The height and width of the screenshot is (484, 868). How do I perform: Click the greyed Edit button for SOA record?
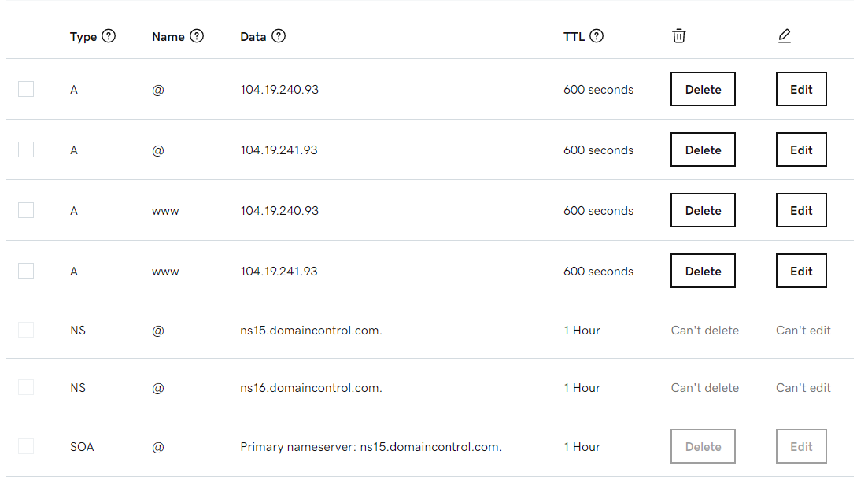(x=801, y=446)
